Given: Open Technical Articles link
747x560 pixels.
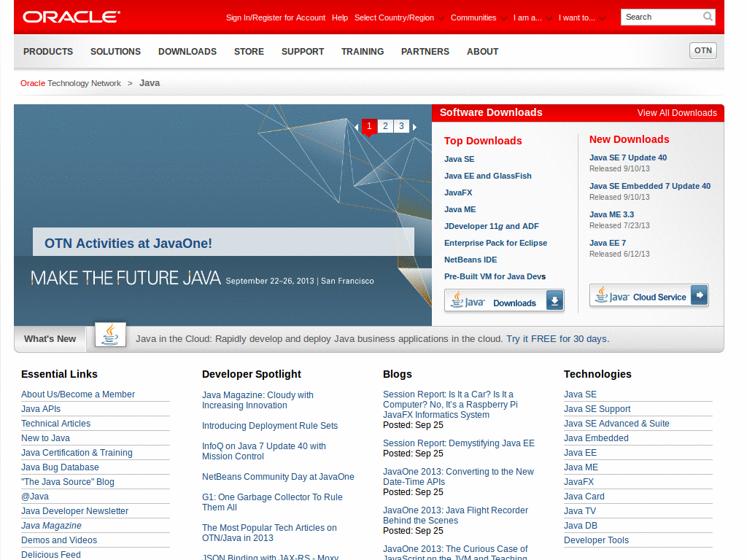Looking at the screenshot, I should click(x=55, y=424).
